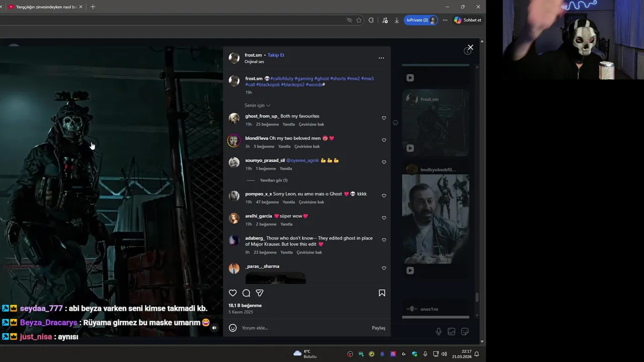Open the browser downloads icon
The width and height of the screenshot is (644, 362).
[x=396, y=20]
